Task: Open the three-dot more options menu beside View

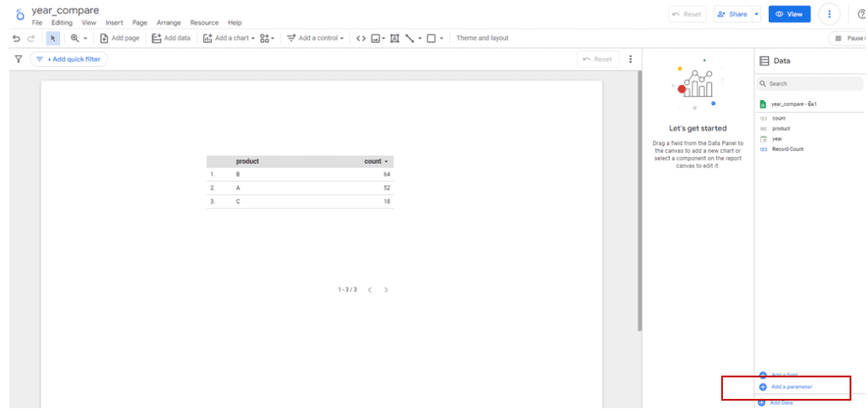Action: tap(829, 14)
